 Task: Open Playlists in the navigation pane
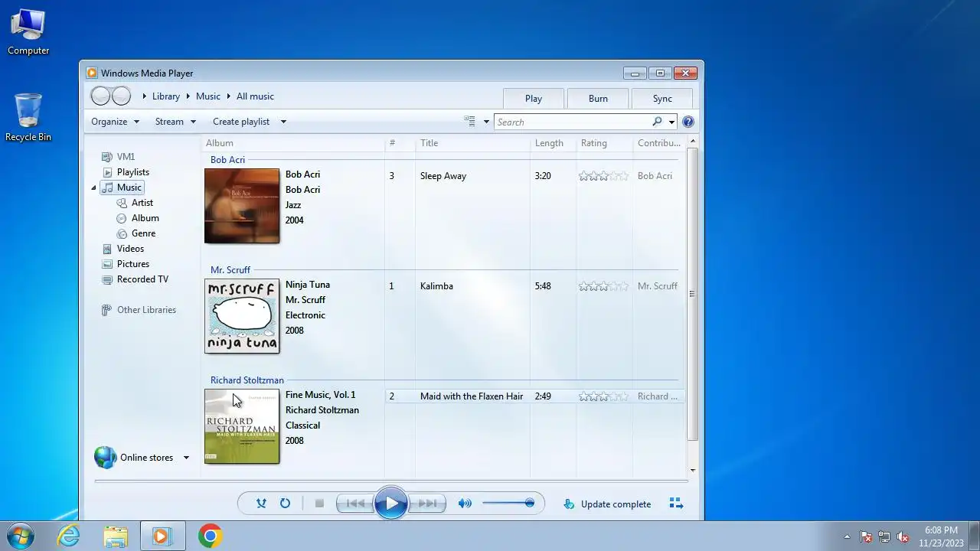(x=126, y=172)
